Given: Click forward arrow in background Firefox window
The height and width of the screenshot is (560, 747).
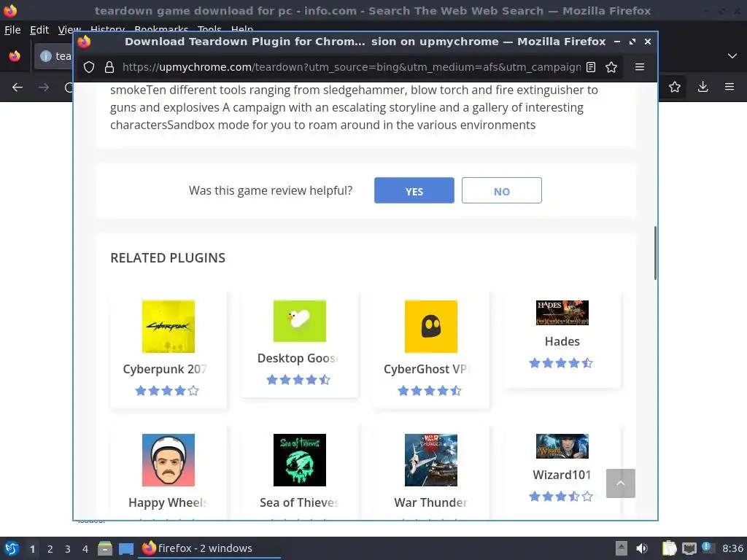Looking at the screenshot, I should click(44, 87).
